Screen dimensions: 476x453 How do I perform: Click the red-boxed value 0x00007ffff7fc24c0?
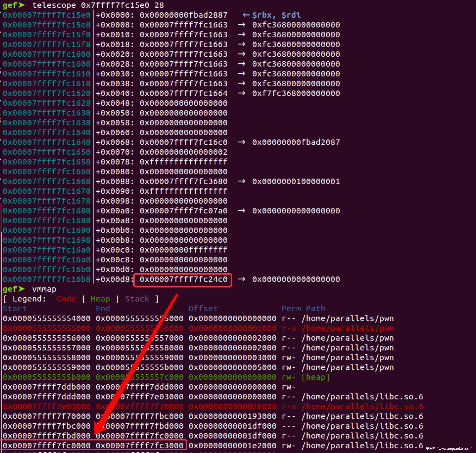pyautogui.click(x=183, y=279)
